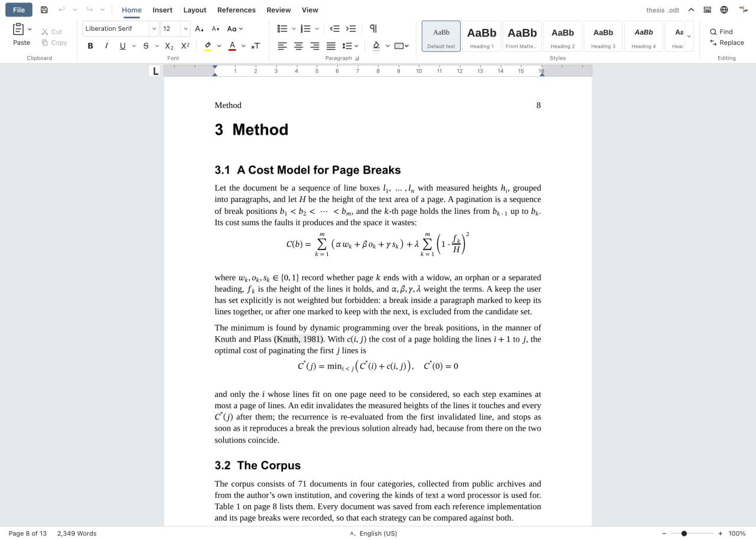Expand the bulleted list style arrow

tap(293, 28)
